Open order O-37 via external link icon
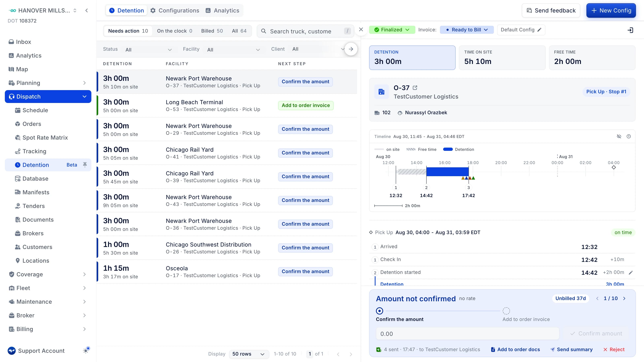This screenshot has height=362, width=644. click(x=415, y=88)
